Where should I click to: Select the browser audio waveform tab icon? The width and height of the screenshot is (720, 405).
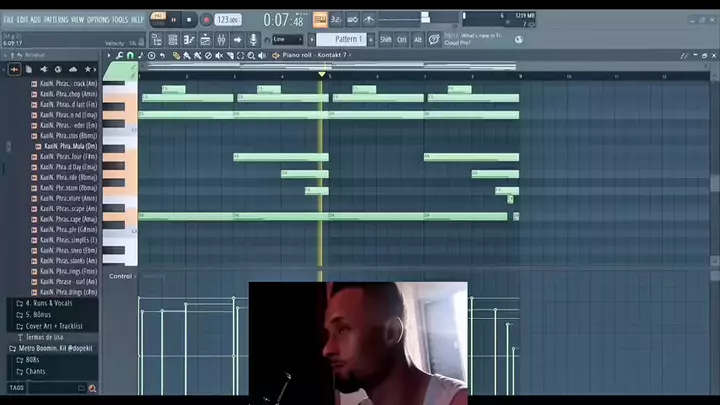pyautogui.click(x=15, y=70)
